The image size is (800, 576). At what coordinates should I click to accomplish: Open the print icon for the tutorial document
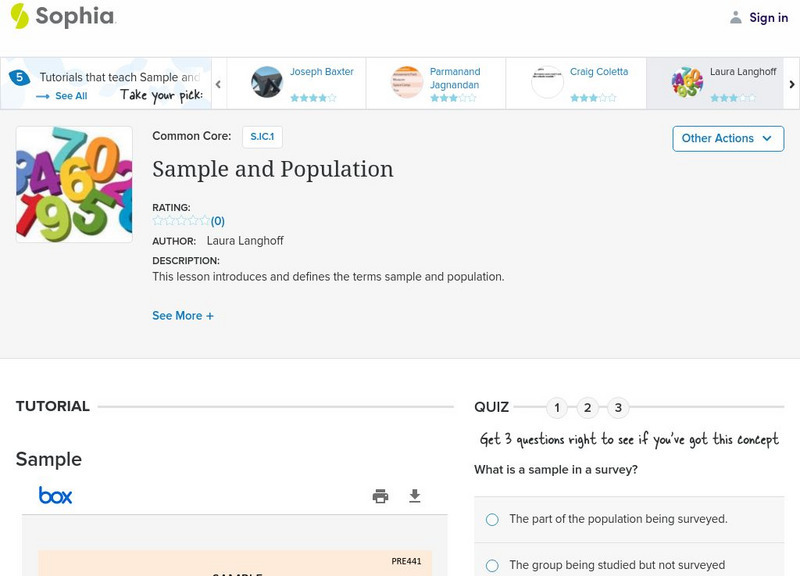(380, 495)
